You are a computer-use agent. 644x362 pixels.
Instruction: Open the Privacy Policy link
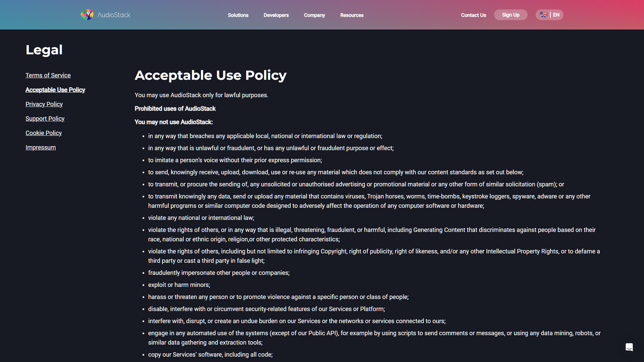click(x=44, y=104)
